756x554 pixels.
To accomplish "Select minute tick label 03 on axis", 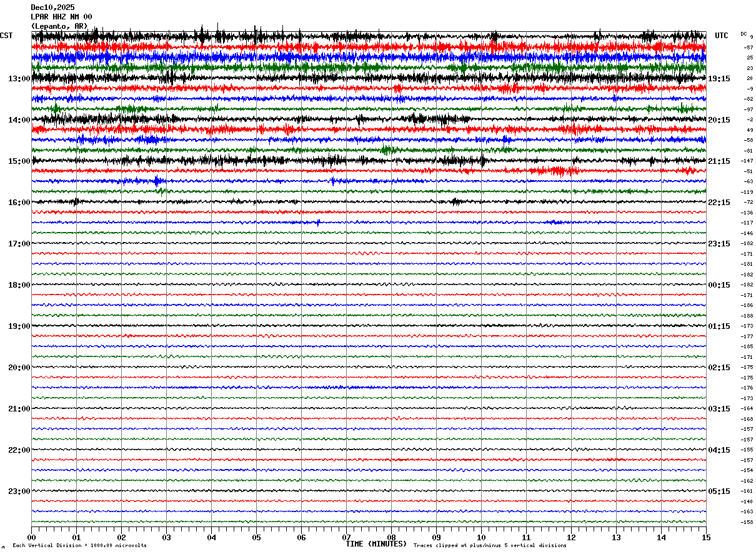I will [166, 537].
